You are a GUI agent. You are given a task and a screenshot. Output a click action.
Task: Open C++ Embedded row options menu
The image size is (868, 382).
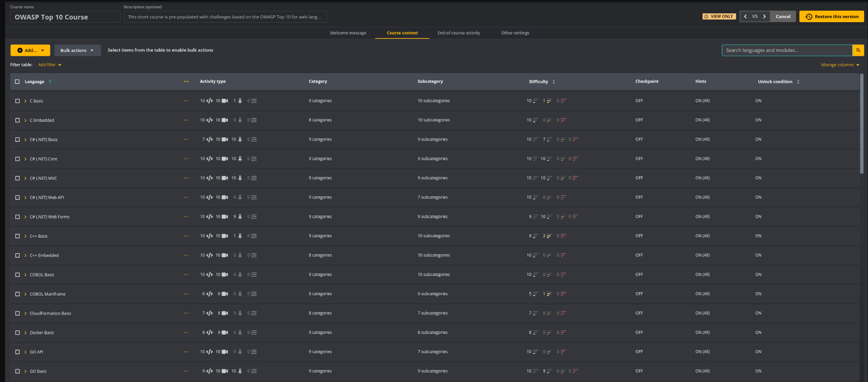click(186, 256)
